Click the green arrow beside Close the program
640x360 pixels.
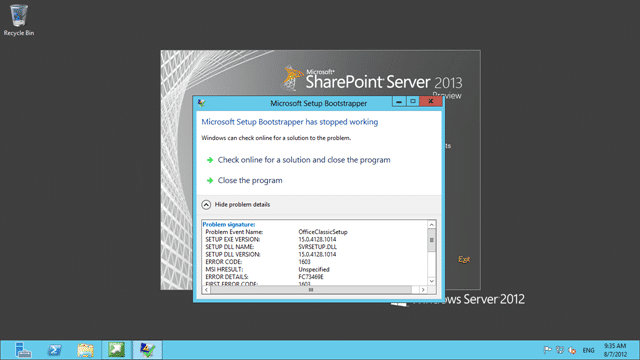[210, 180]
